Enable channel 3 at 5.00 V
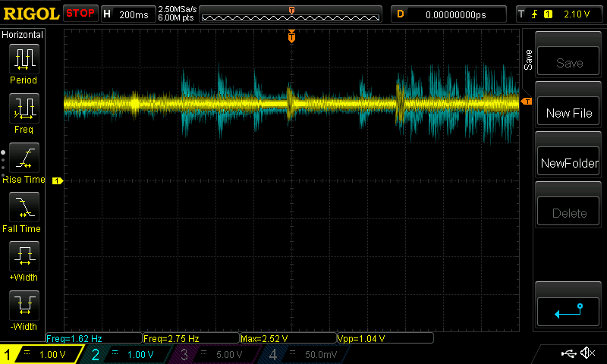The width and height of the screenshot is (607, 364). [215, 354]
